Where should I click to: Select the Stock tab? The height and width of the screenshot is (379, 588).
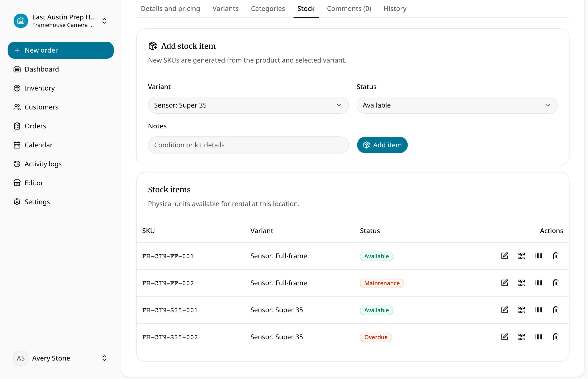click(306, 9)
